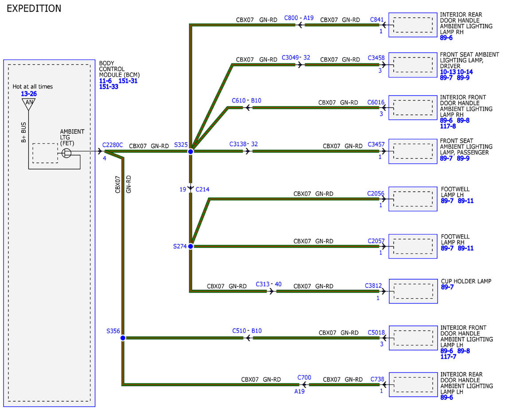532x411 pixels.
Task: Open 89-11 reference under Footwell Lamp LH
Action: point(466,201)
